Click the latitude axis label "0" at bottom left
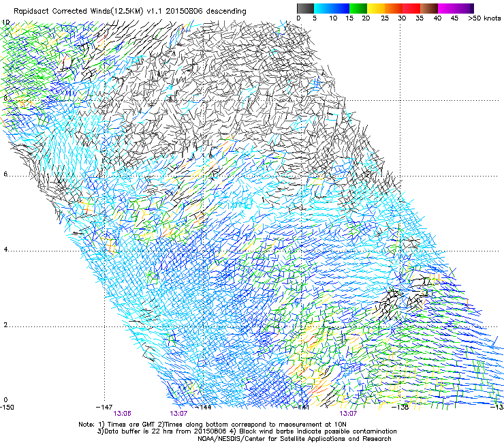 pyautogui.click(x=5, y=400)
